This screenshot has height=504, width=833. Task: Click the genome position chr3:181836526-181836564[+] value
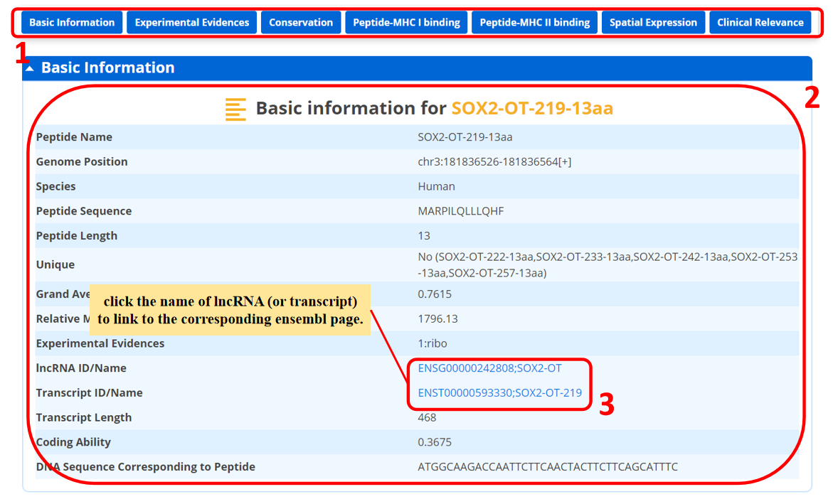point(494,162)
